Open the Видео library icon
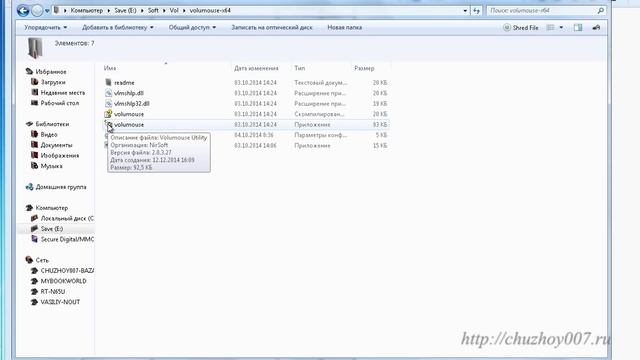 35,134
